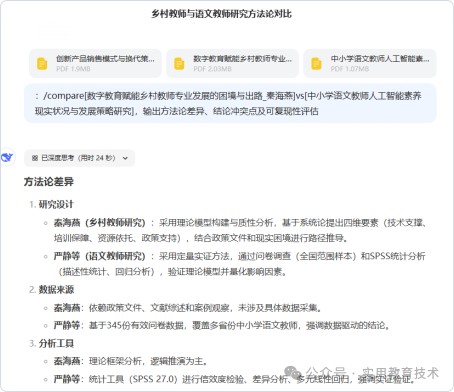Select the 创新产品销售模式与迭代策 attachment card title
The image size is (454, 392).
click(x=105, y=59)
